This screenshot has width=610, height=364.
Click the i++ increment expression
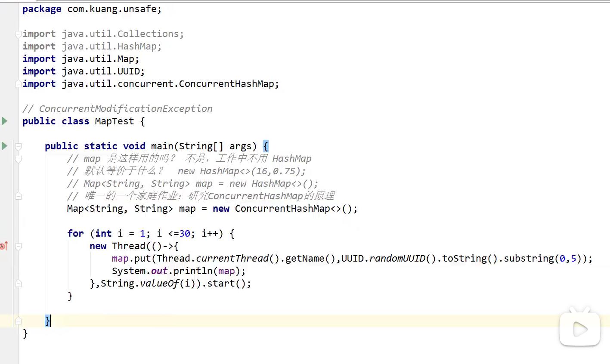click(210, 234)
